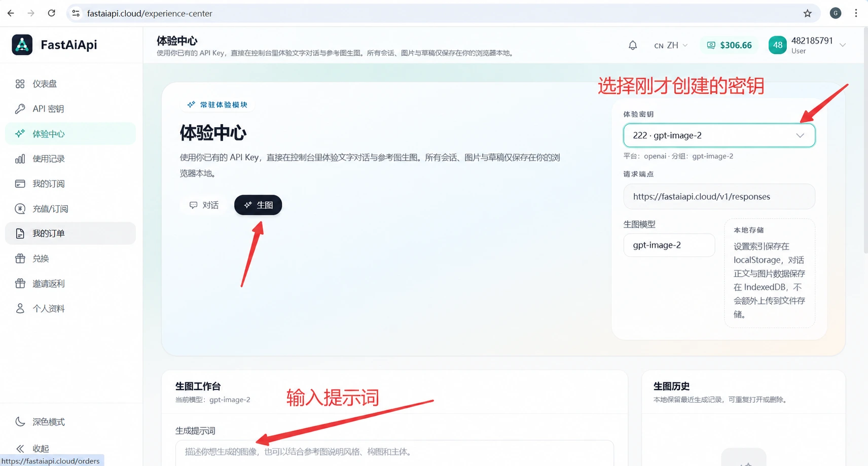Click the 生图模型 gpt-image-2 field

[x=669, y=245]
